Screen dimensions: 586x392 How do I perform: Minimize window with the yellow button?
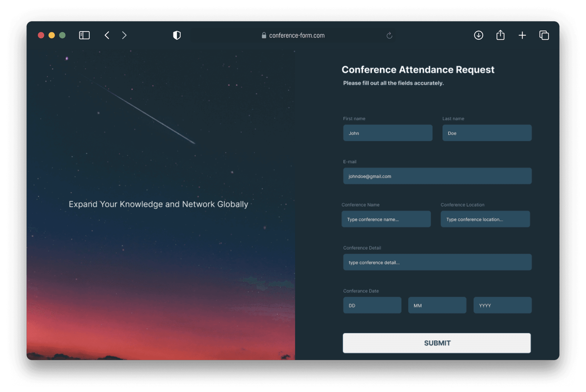click(52, 35)
